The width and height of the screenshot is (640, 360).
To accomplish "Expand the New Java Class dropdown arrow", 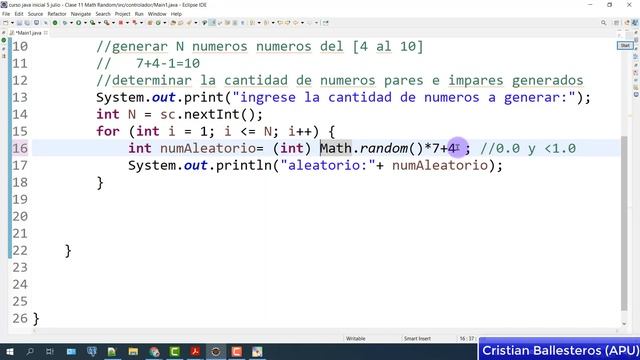I will pyautogui.click(x=164, y=23).
